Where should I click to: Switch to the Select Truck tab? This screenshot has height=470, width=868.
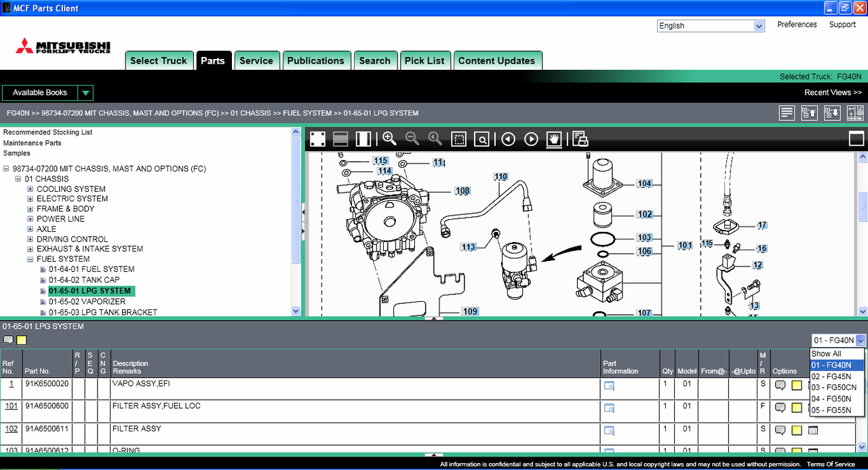(x=159, y=60)
